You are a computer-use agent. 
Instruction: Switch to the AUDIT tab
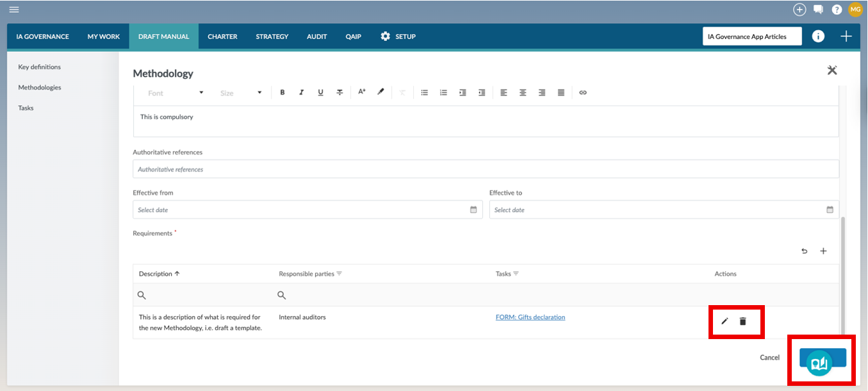point(317,37)
